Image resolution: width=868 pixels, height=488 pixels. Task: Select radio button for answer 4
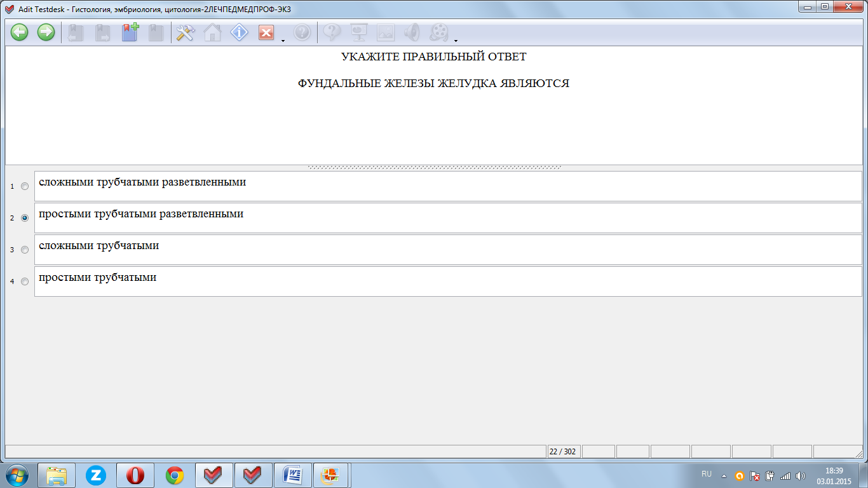(25, 281)
